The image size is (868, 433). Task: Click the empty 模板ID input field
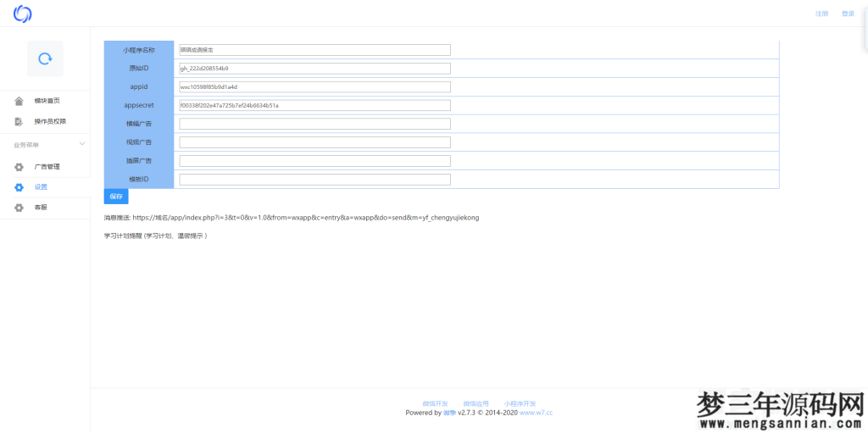click(x=314, y=180)
